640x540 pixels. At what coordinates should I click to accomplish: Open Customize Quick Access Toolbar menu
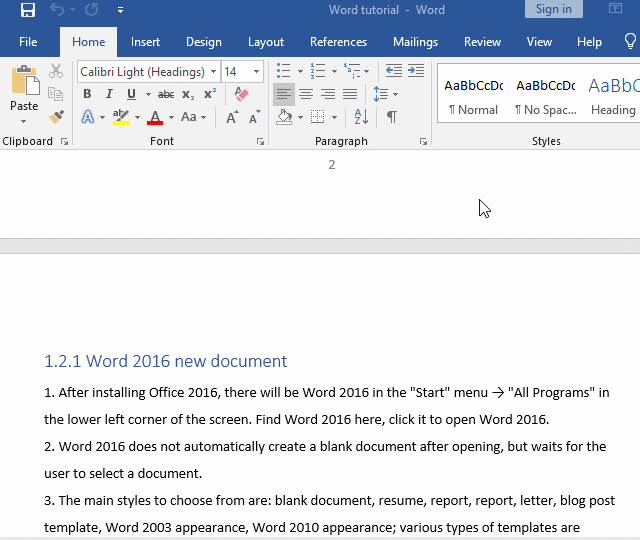tap(120, 10)
